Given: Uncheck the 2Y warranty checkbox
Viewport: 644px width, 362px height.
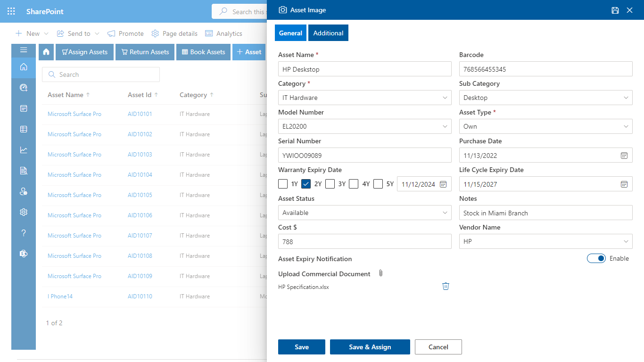Looking at the screenshot, I should tap(306, 184).
